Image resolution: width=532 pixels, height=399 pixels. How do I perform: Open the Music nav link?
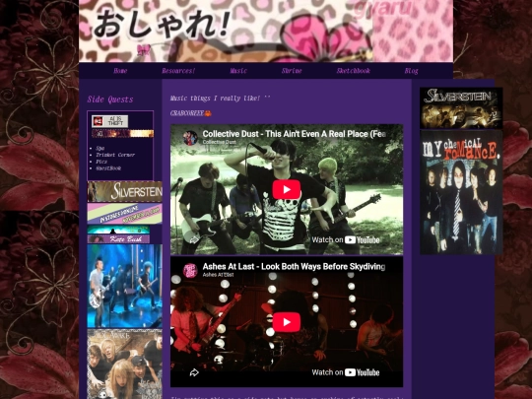238,71
